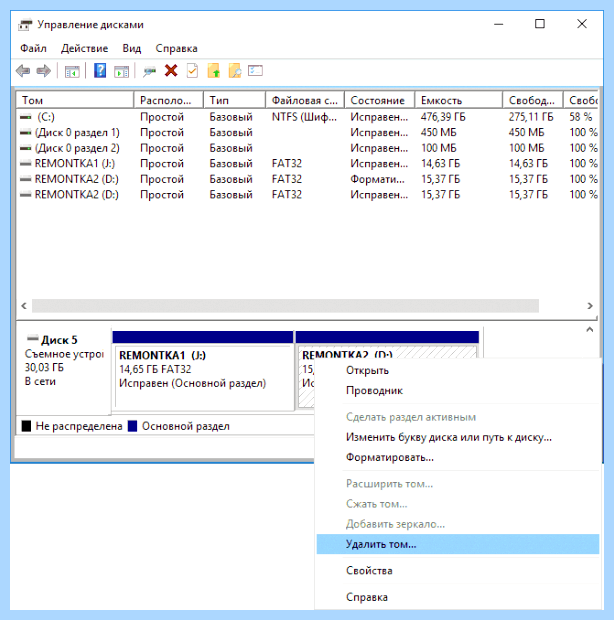Select the REMONTKA1 (J:) partition block
The height and width of the screenshot is (620, 614).
click(x=203, y=370)
